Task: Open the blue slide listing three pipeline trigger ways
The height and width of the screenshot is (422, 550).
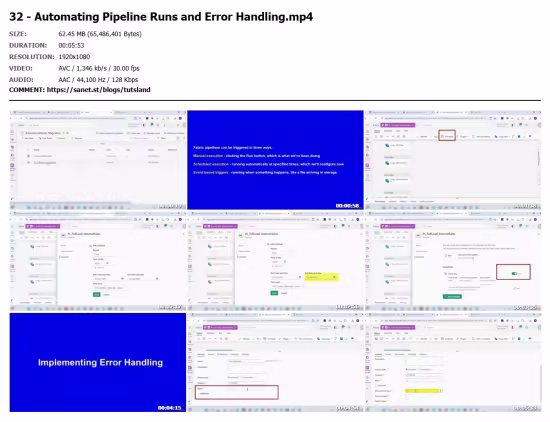Action: coord(275,160)
